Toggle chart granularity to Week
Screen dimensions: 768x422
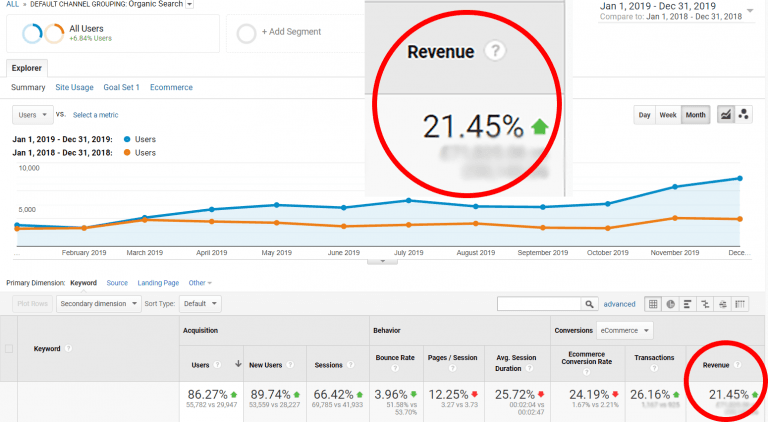(667, 115)
